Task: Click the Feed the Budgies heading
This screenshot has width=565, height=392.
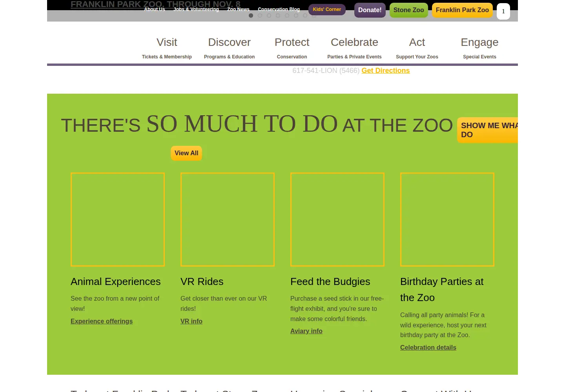Action: 330,281
